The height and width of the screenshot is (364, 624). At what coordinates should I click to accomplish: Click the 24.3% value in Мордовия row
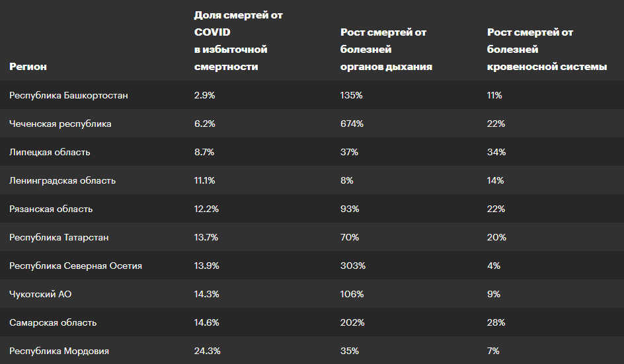coord(208,351)
